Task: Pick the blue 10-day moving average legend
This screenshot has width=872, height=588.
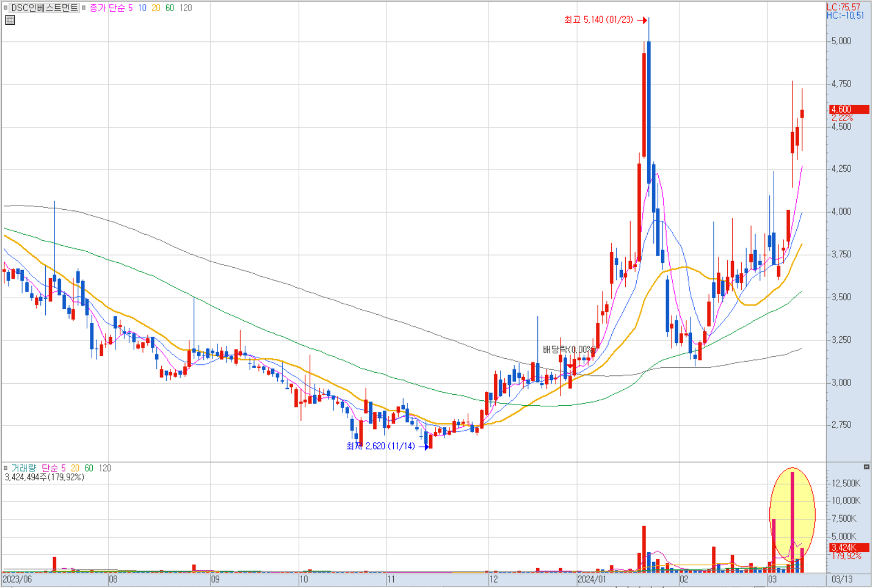Action: pyautogui.click(x=142, y=8)
